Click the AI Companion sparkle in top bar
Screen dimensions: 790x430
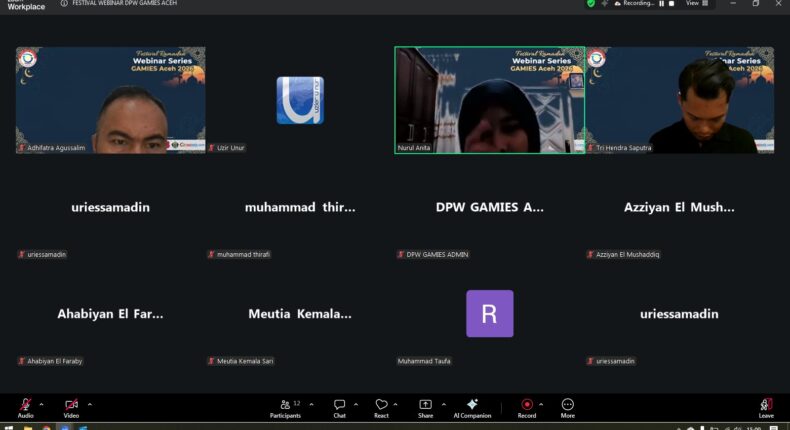pos(604,4)
